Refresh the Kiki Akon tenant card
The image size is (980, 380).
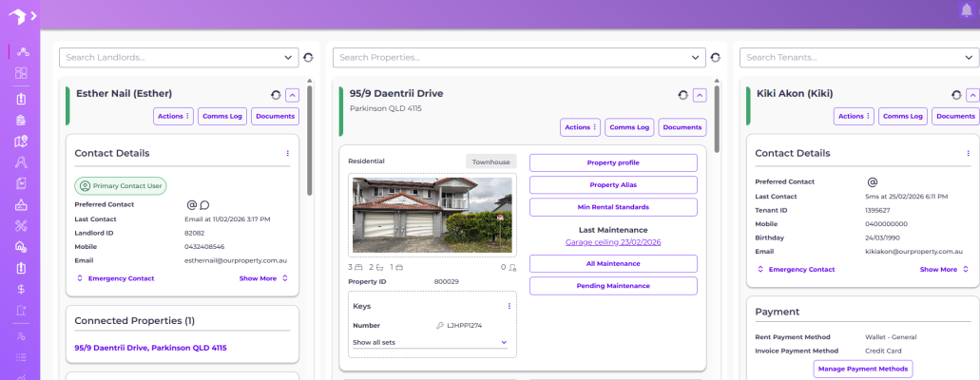coord(956,95)
